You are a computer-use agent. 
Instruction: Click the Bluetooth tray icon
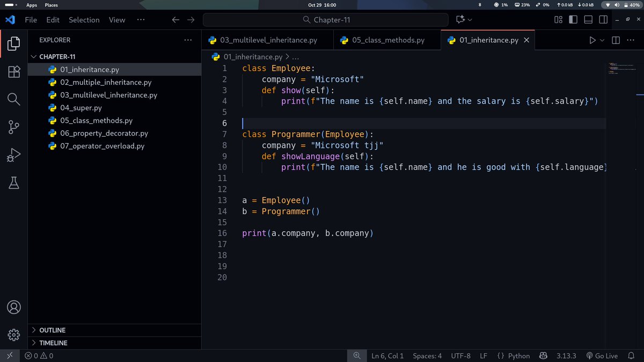480,5
